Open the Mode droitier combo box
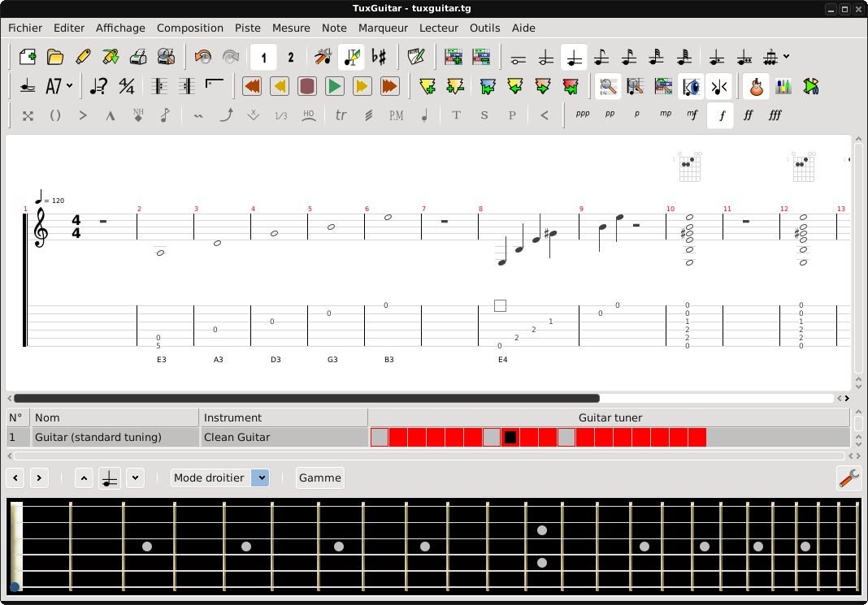868x605 pixels. 219,478
